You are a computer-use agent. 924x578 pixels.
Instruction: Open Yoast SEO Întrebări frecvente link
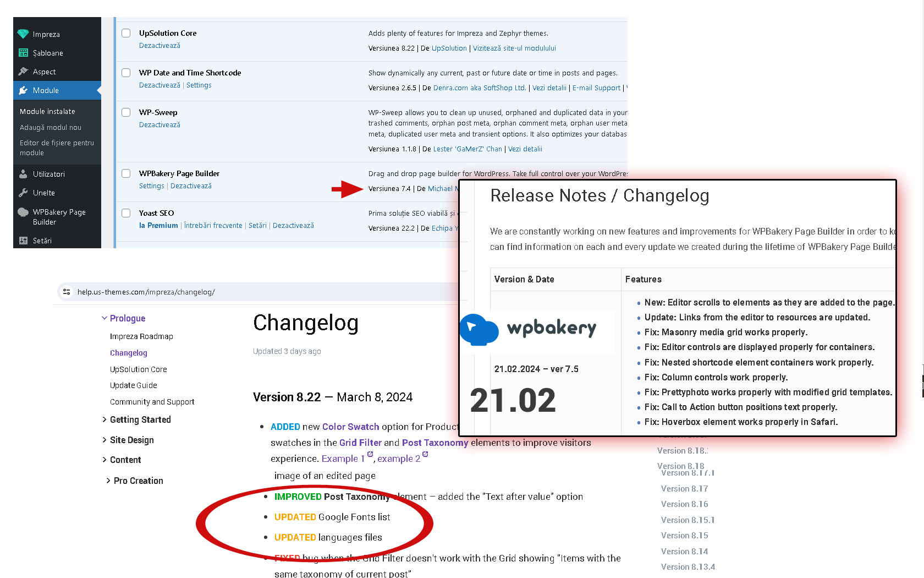click(x=213, y=226)
